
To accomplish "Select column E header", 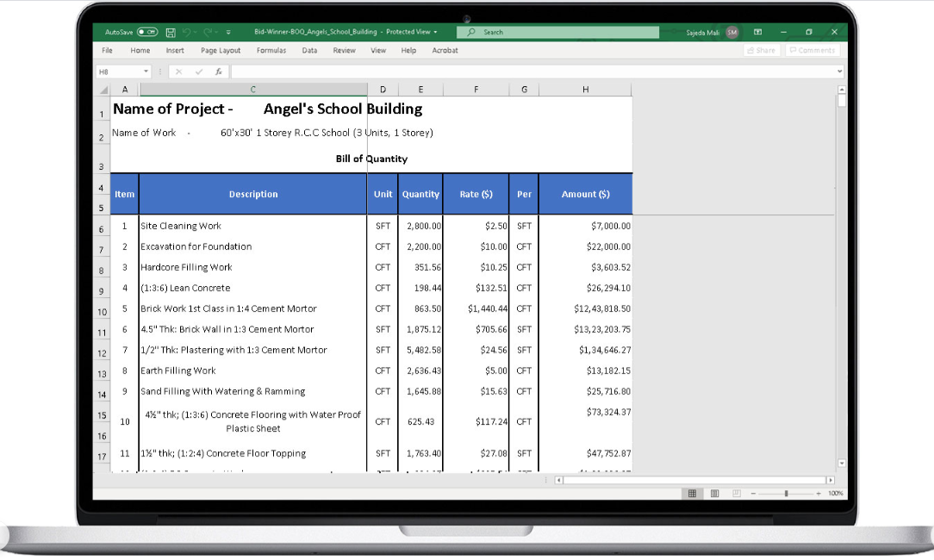I will pyautogui.click(x=420, y=90).
